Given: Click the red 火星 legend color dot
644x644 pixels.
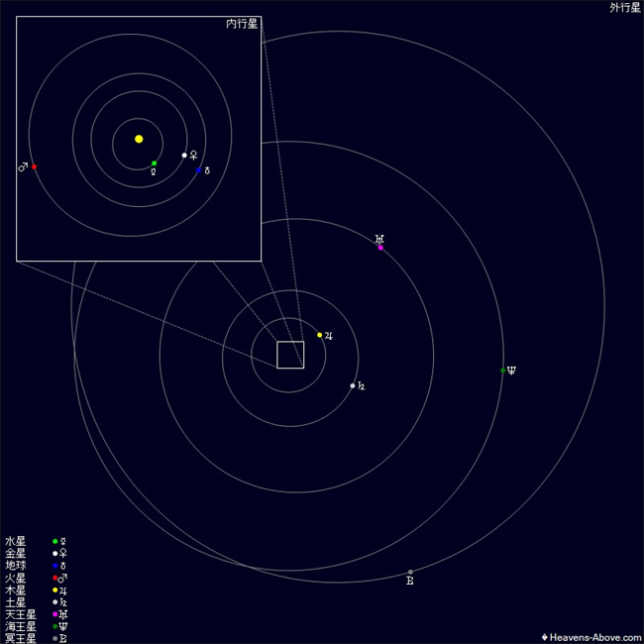Looking at the screenshot, I should point(54,578).
